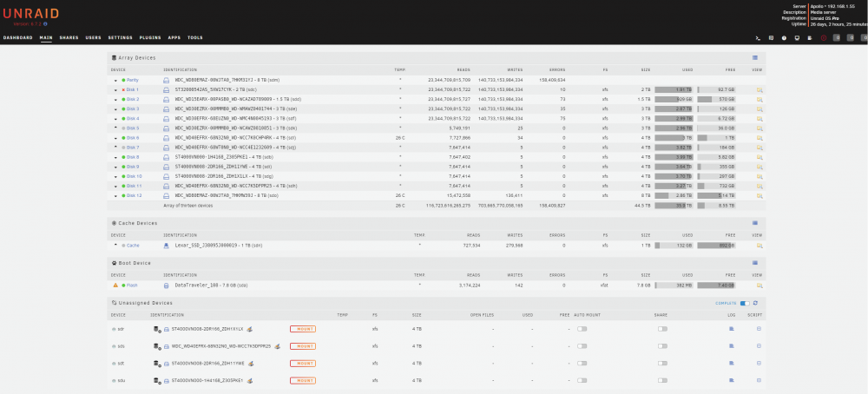Click the SSD icon next to Lexar_SSD
The height and width of the screenshot is (394, 868).
[x=166, y=245]
